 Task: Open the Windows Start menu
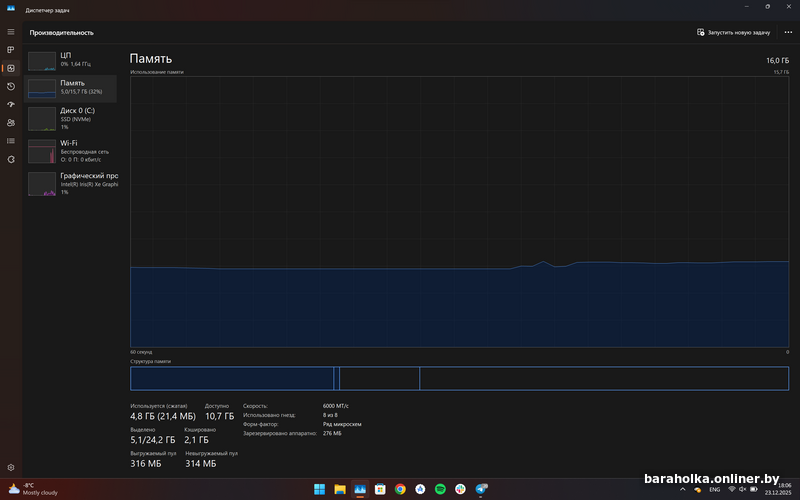click(x=319, y=489)
